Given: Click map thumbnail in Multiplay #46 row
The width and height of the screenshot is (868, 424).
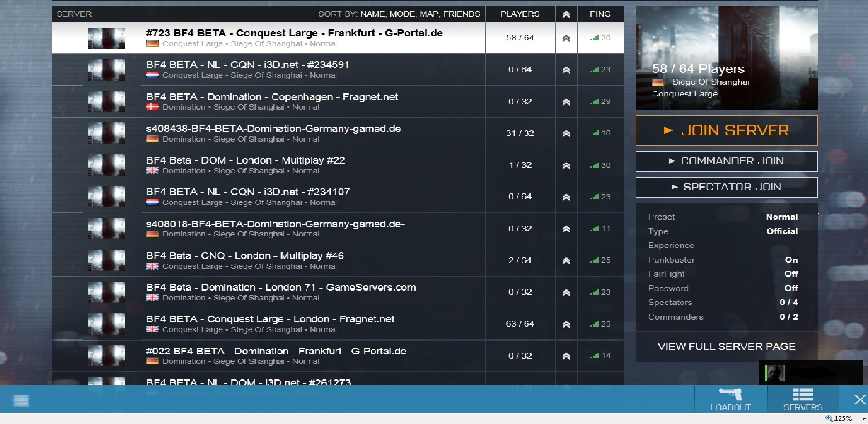Looking at the screenshot, I should tap(106, 261).
